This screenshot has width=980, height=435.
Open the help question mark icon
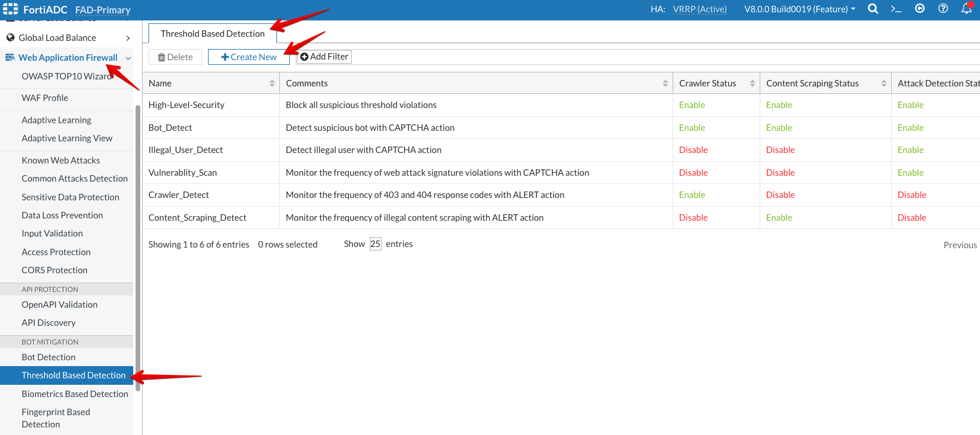[x=943, y=9]
